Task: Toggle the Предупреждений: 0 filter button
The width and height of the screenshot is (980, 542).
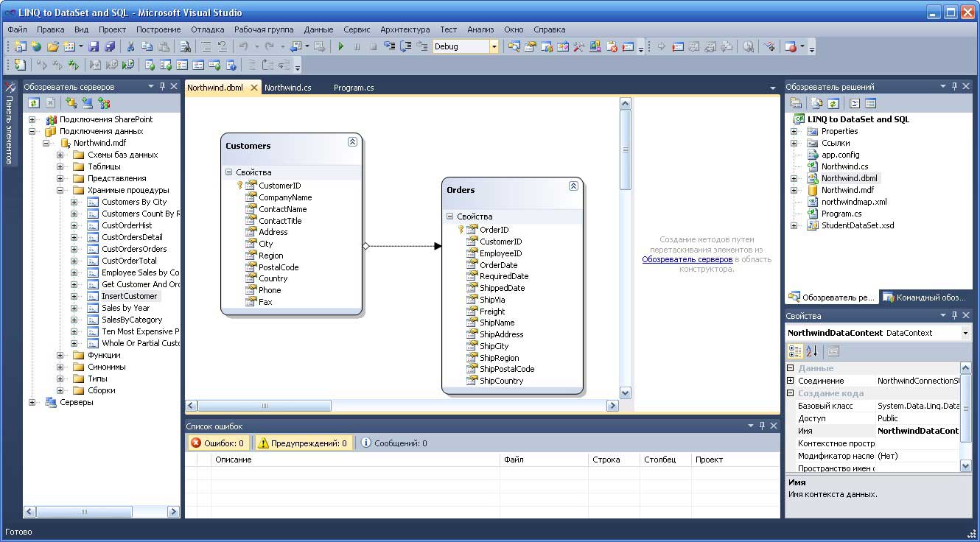Action: coord(302,443)
